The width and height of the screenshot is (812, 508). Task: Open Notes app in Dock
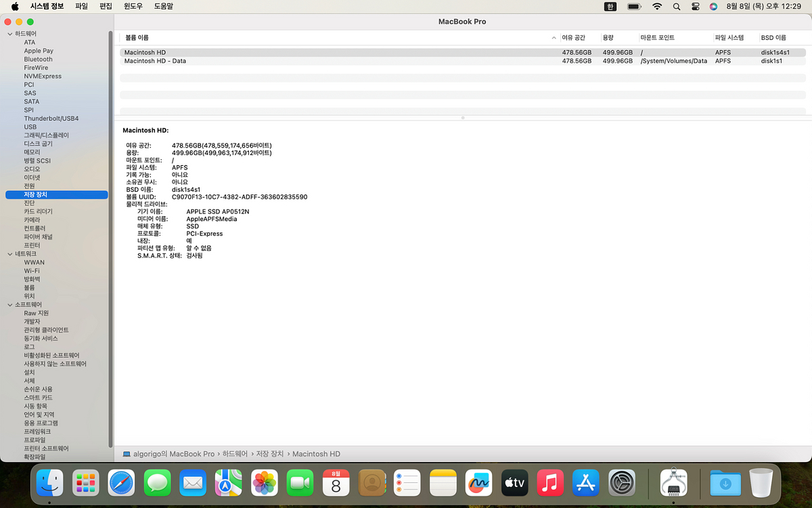click(443, 483)
